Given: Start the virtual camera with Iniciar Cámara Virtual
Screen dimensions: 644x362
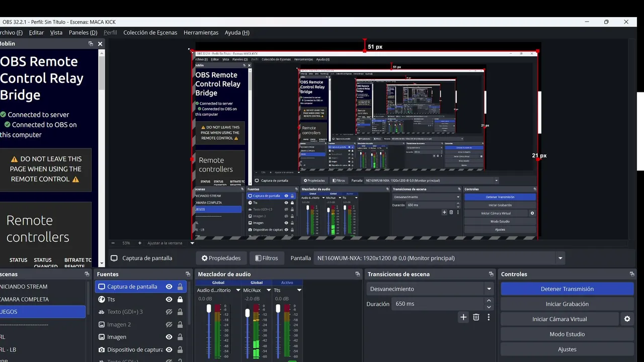Looking at the screenshot, I should pos(559,319).
